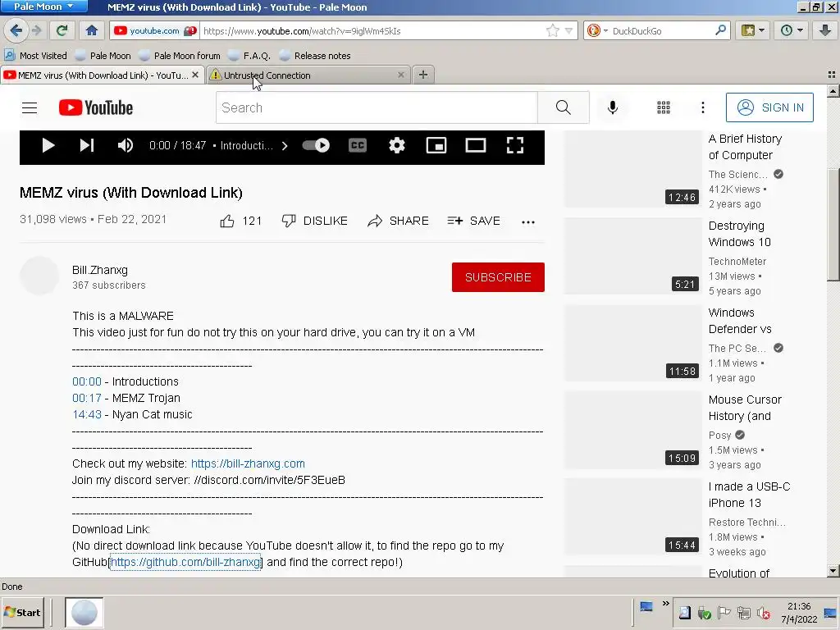Open the history clock button dropdown
Viewport: 840px width, 630px height.
[792, 30]
